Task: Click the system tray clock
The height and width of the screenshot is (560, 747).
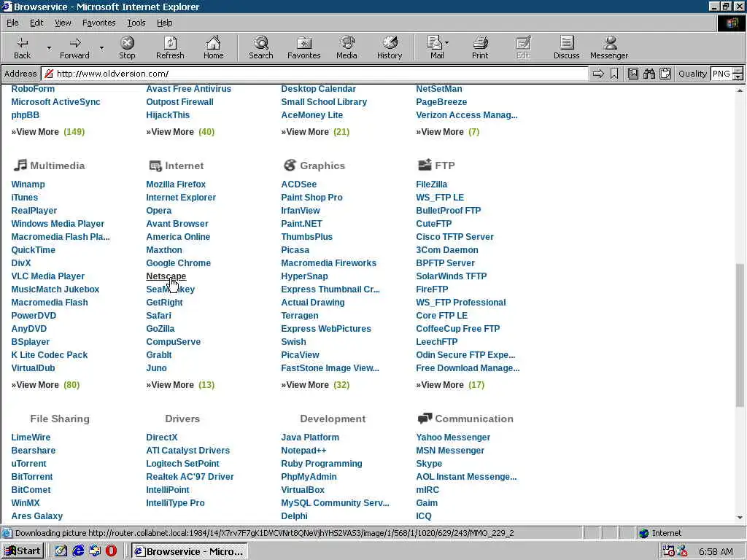Action: 716,551
